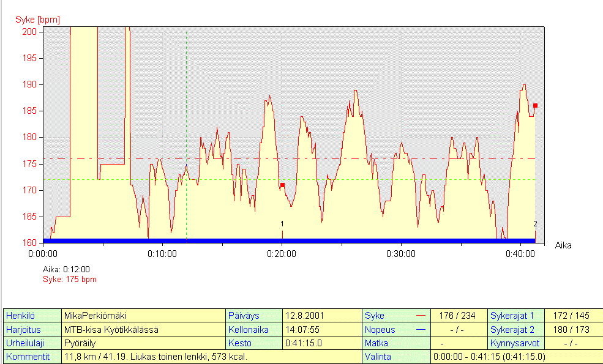Select lap number 1 on the timeline

pyautogui.click(x=282, y=224)
